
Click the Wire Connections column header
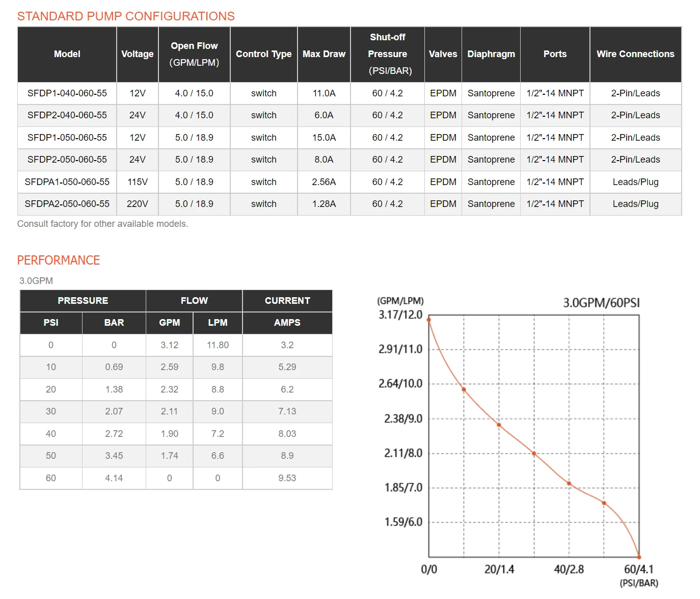[x=636, y=54]
